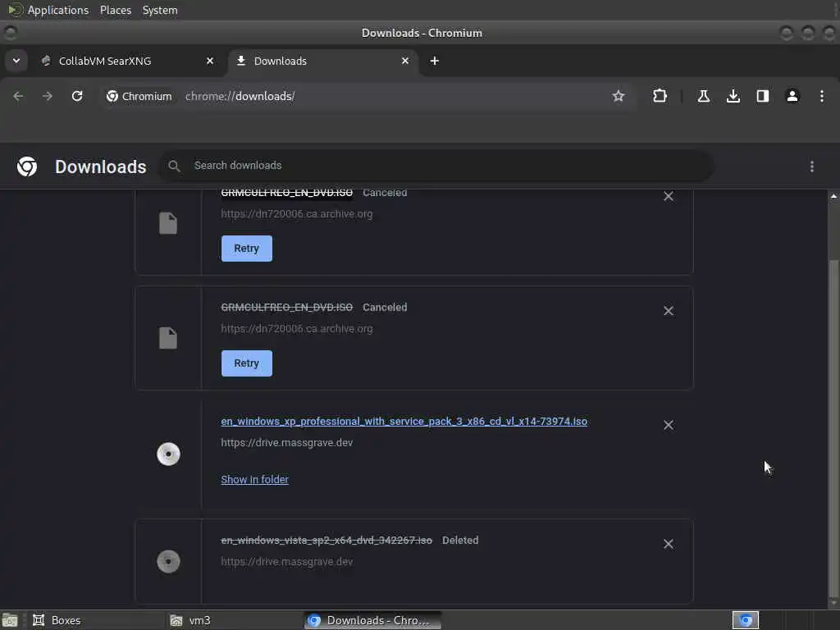Click archive.org URL of the second canceled download
Image resolution: width=840 pixels, height=630 pixels.
[x=297, y=328]
